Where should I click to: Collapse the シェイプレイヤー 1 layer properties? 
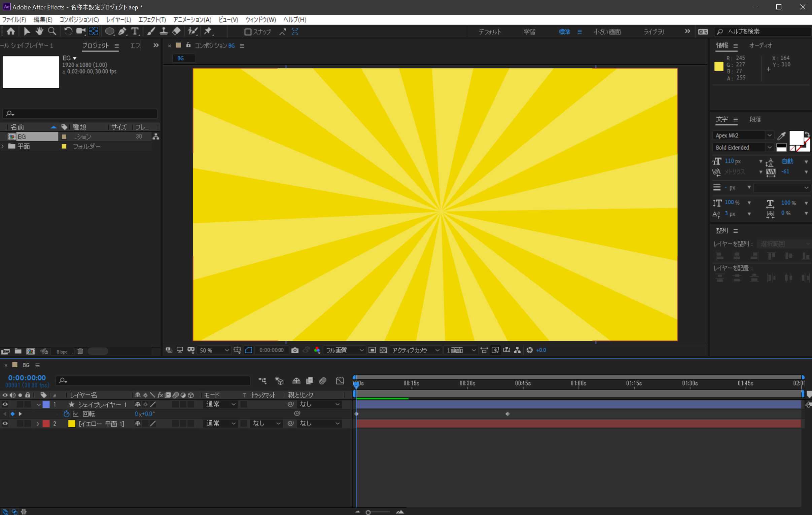click(38, 404)
